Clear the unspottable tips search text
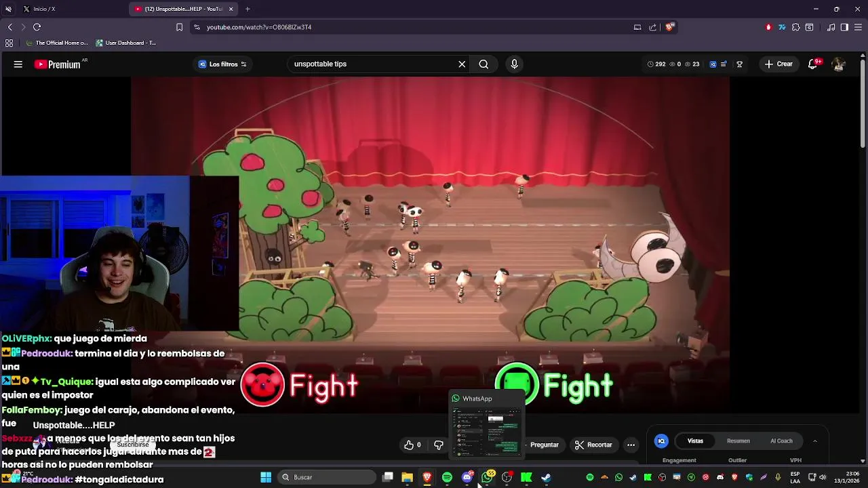This screenshot has height=488, width=868. (462, 64)
